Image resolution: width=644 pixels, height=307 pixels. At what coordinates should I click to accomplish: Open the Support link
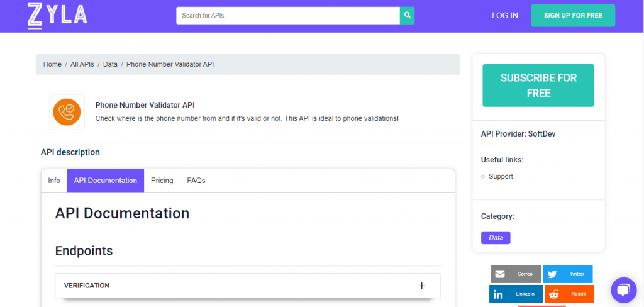[x=501, y=176]
